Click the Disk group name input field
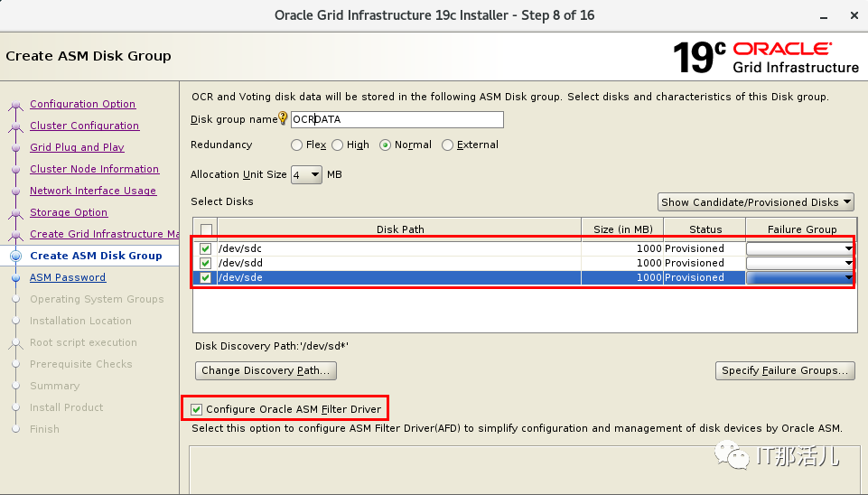This screenshot has height=495, width=868. click(397, 119)
